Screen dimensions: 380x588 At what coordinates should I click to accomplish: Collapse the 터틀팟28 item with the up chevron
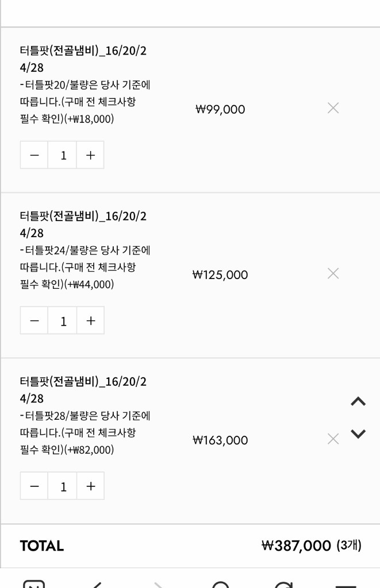(357, 402)
